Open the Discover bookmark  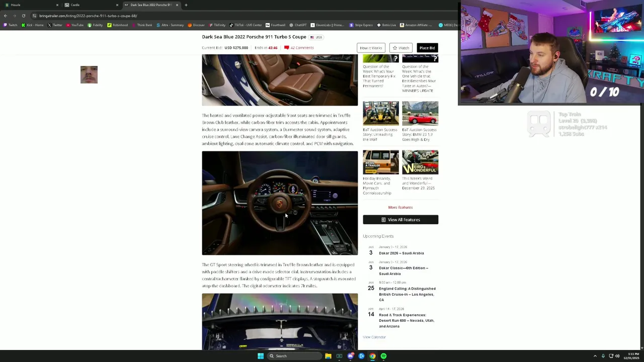(196, 25)
